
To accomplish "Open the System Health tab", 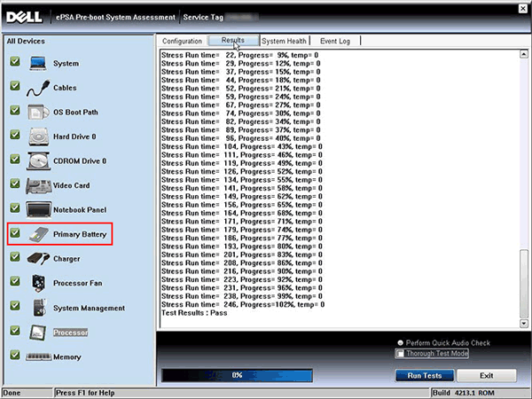I will tap(284, 41).
